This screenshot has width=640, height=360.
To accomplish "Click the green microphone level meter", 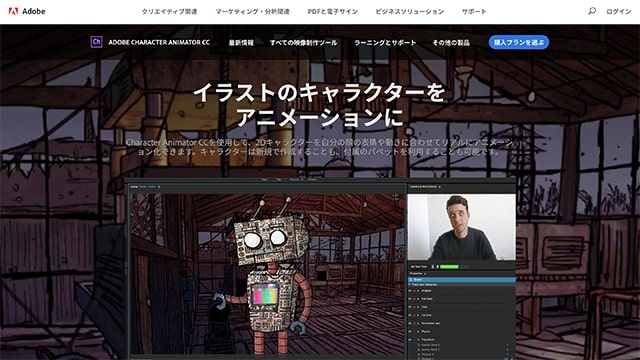I will 449,267.
